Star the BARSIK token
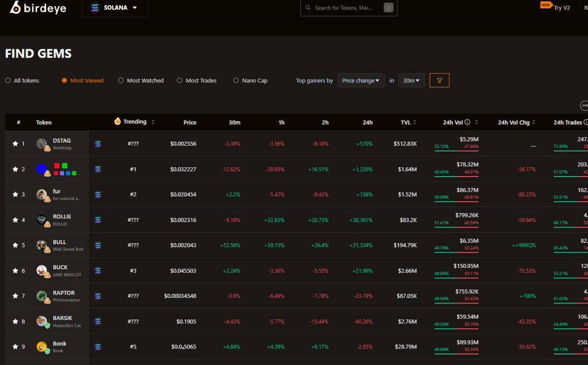 pyautogui.click(x=15, y=321)
